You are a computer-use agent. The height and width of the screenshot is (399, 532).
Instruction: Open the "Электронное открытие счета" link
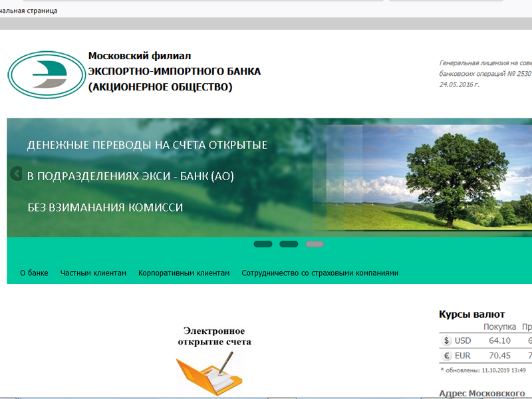pos(214,336)
